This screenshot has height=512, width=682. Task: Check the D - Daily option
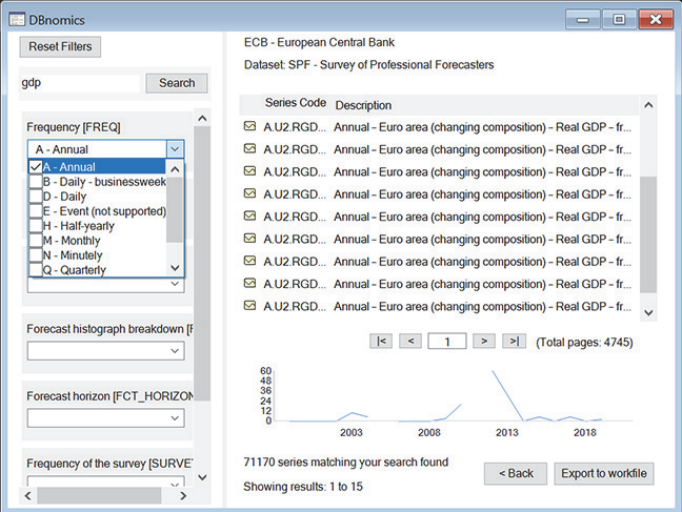pos(36,197)
